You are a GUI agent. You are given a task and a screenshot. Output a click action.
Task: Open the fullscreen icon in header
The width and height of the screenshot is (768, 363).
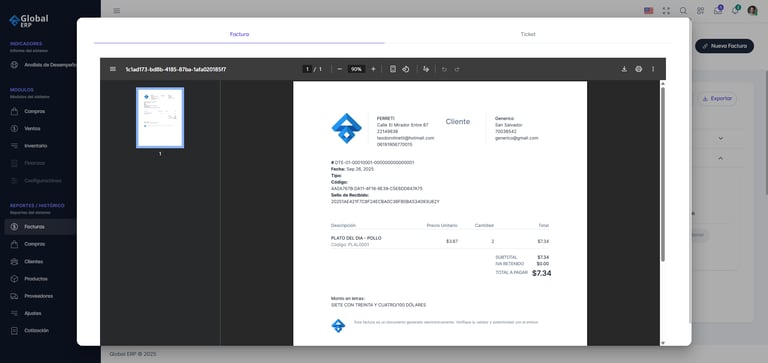(666, 11)
